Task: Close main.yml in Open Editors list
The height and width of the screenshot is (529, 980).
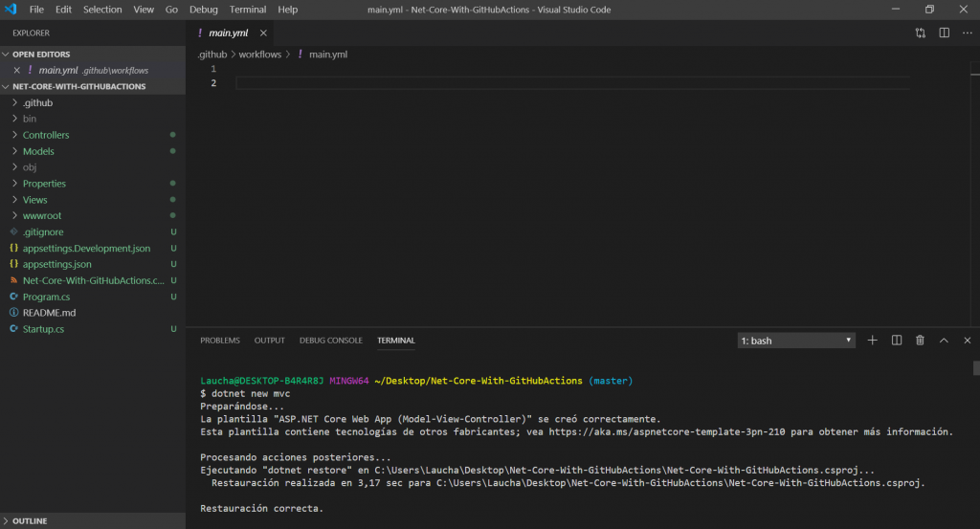Action: 17,71
